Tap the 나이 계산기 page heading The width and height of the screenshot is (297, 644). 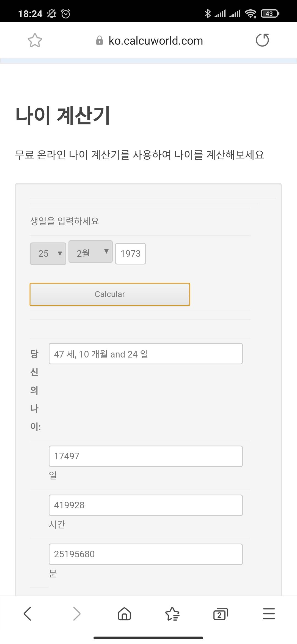coord(63,115)
